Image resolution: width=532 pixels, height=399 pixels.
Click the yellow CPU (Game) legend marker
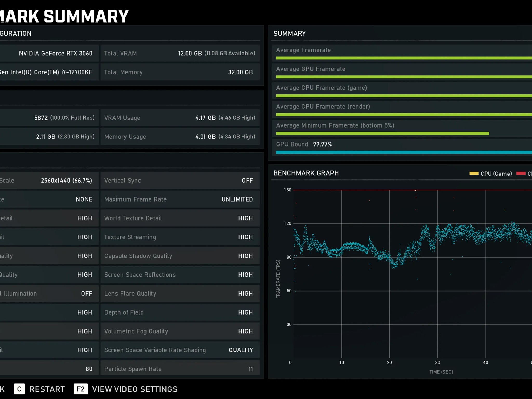pos(474,174)
